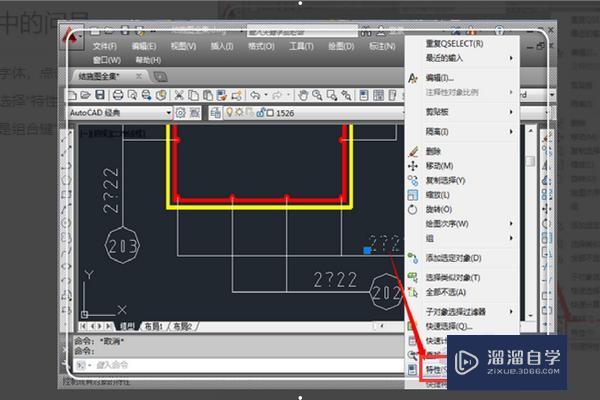
Task: Expand the 最近的输入 submenu
Action: click(462, 58)
